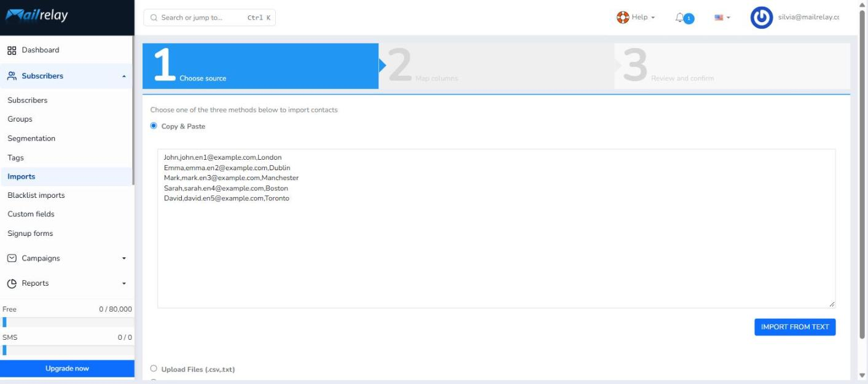868x384 pixels.
Task: Click the textarea resize handle
Action: click(x=832, y=304)
